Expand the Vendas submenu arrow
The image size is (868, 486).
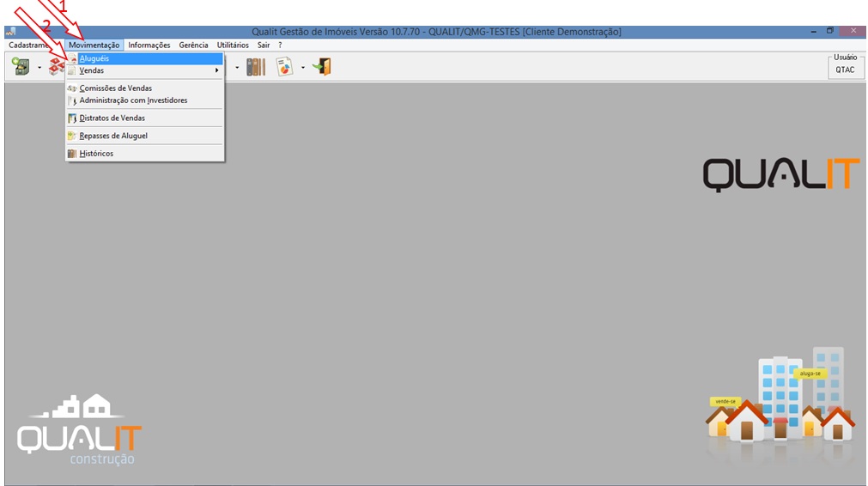point(216,70)
